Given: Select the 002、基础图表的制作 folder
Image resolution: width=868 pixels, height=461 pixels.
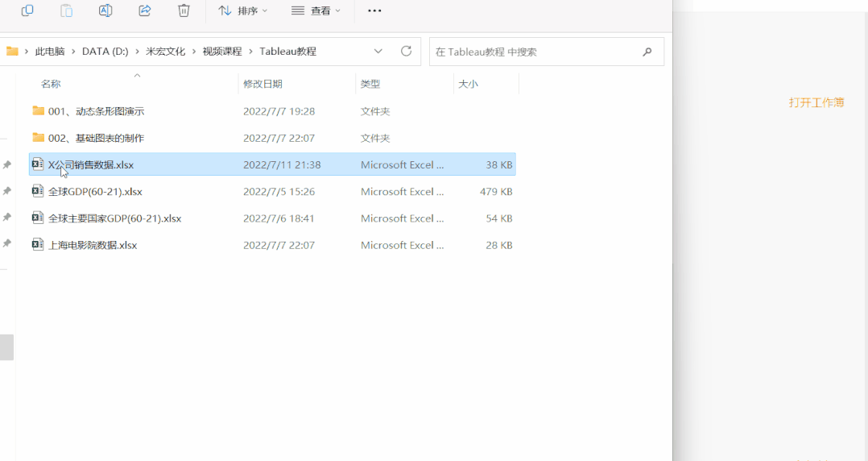Looking at the screenshot, I should [96, 138].
